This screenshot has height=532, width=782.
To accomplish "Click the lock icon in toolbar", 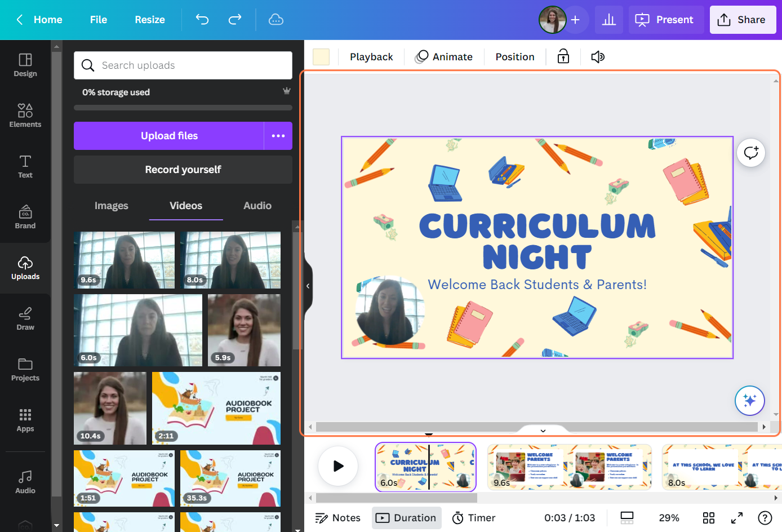I will point(563,56).
